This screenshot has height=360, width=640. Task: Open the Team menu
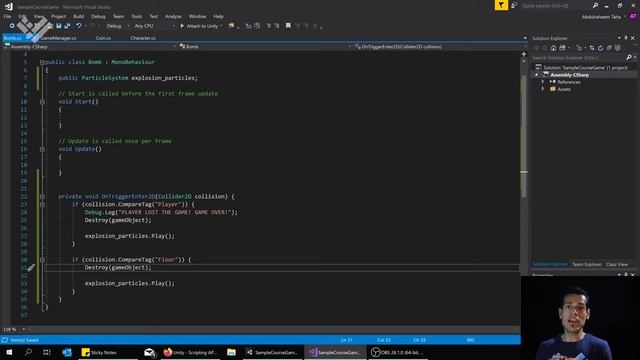tap(118, 16)
